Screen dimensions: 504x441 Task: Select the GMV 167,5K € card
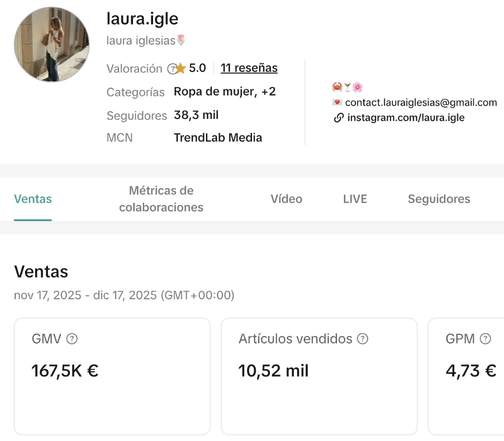point(112,376)
